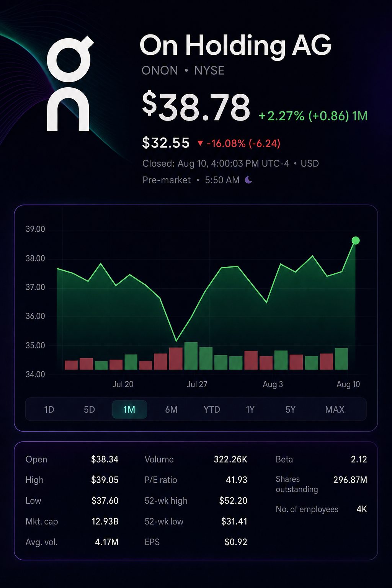The image size is (392, 588).
Task: Click the pre-market moon icon
Action: (248, 180)
